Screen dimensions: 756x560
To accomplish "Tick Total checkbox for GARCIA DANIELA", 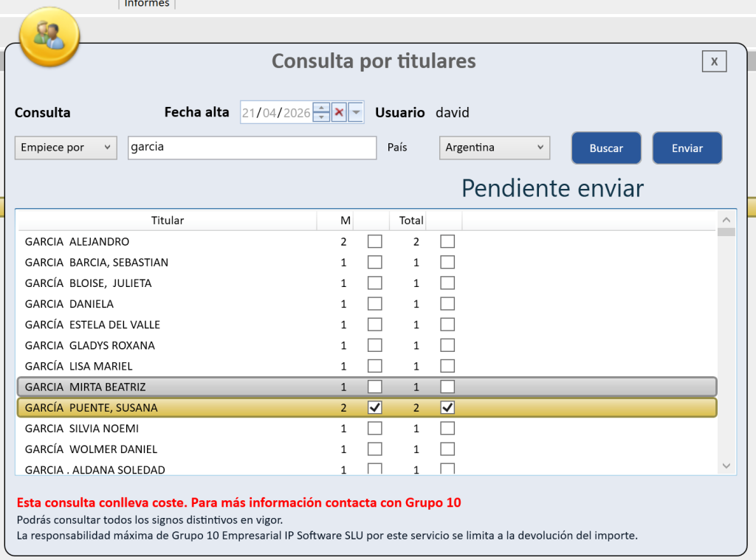I will (447, 303).
